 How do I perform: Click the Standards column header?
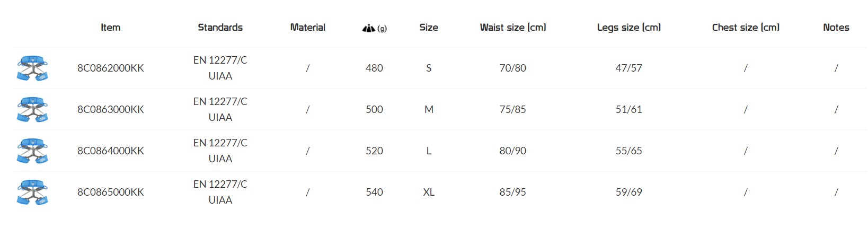(x=220, y=28)
